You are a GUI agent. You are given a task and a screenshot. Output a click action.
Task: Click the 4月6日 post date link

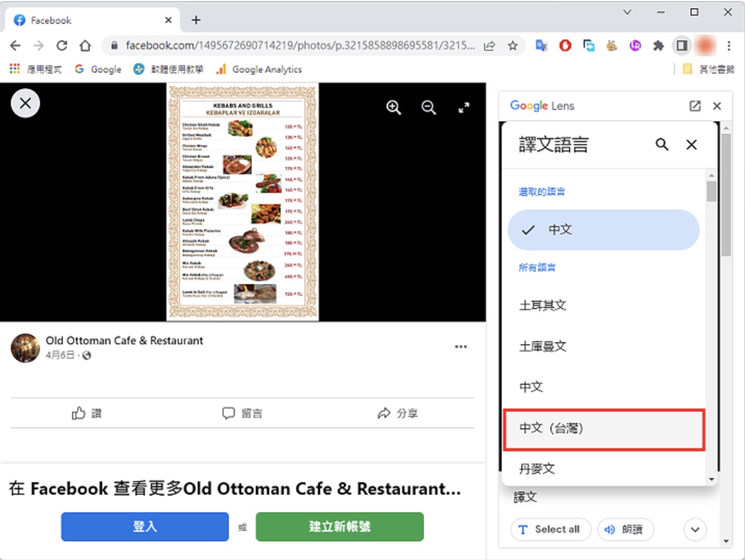(60, 355)
